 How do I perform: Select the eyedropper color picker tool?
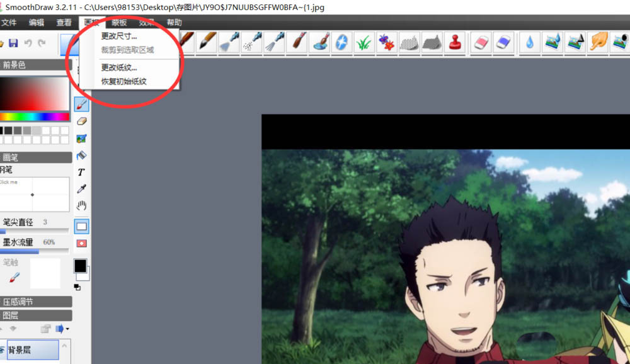[x=81, y=189]
